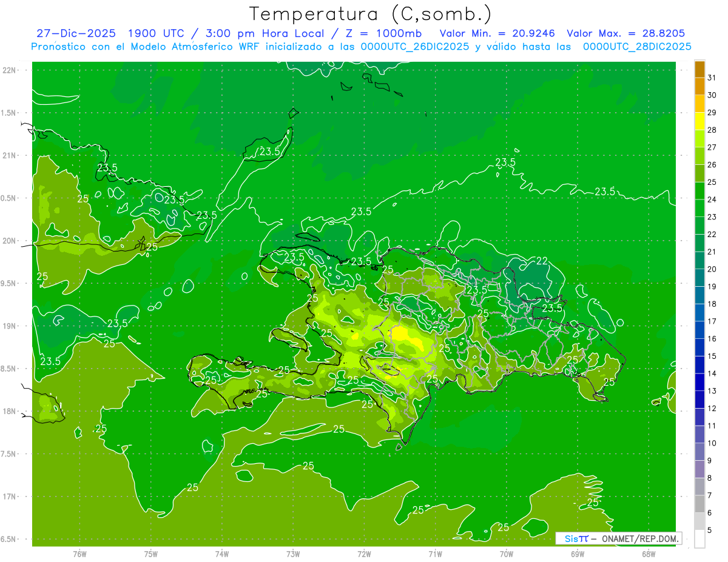Viewport: 728px width, 562px height.
Task: Pick the lime swatch between 27 and 28
Action: [699, 139]
